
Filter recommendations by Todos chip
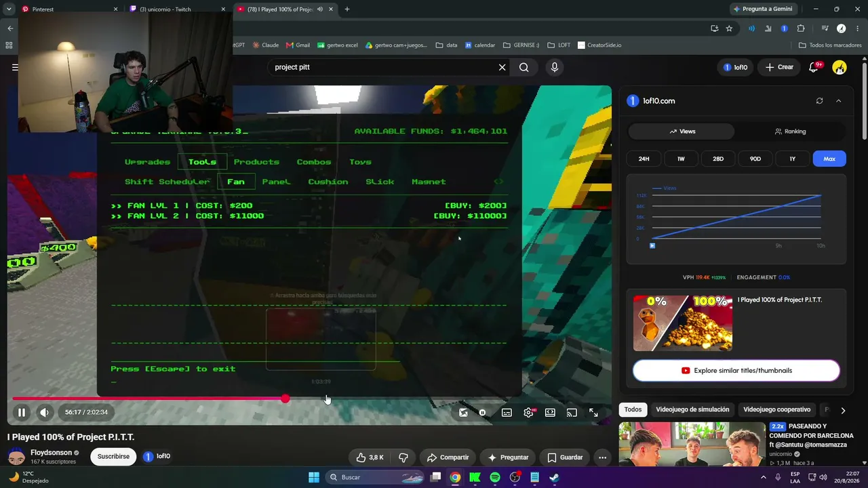(x=633, y=409)
